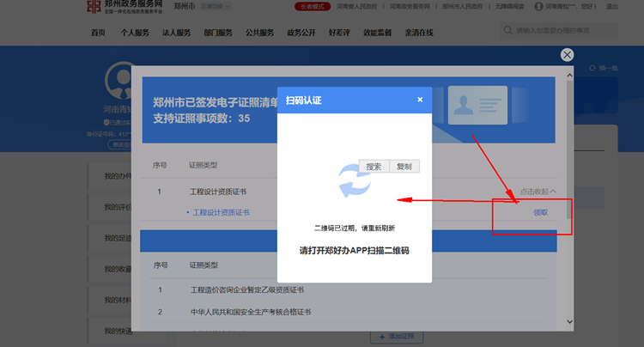
Task: Click the QR code refresh icon
Action: [354, 182]
